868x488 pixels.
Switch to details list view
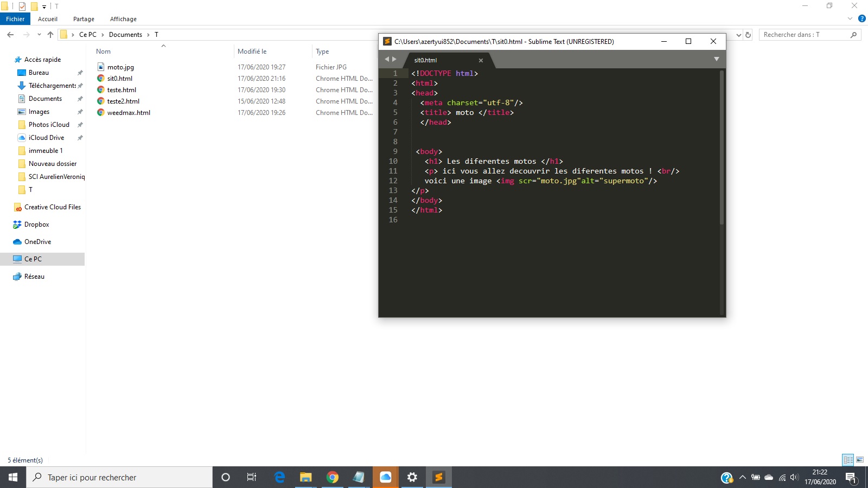click(848, 460)
